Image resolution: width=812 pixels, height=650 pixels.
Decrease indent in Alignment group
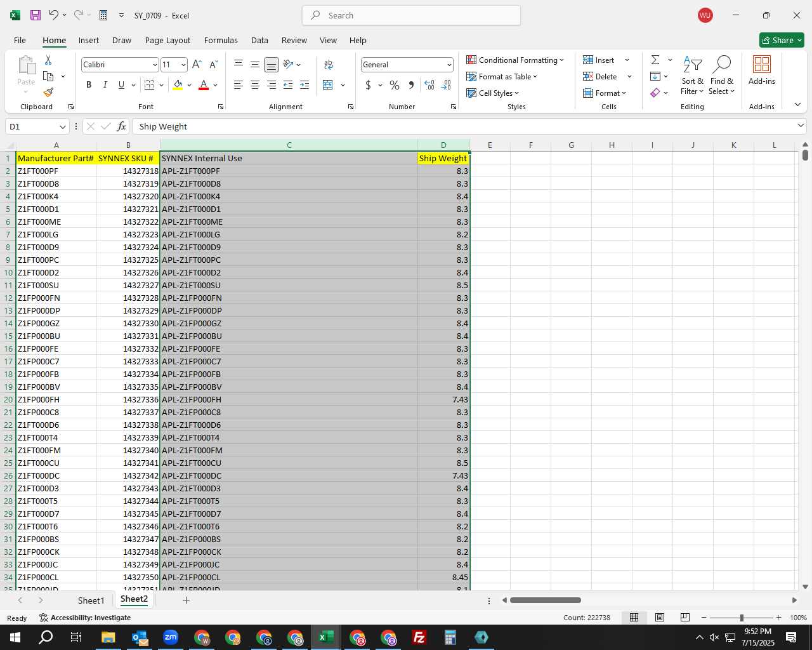coord(288,85)
